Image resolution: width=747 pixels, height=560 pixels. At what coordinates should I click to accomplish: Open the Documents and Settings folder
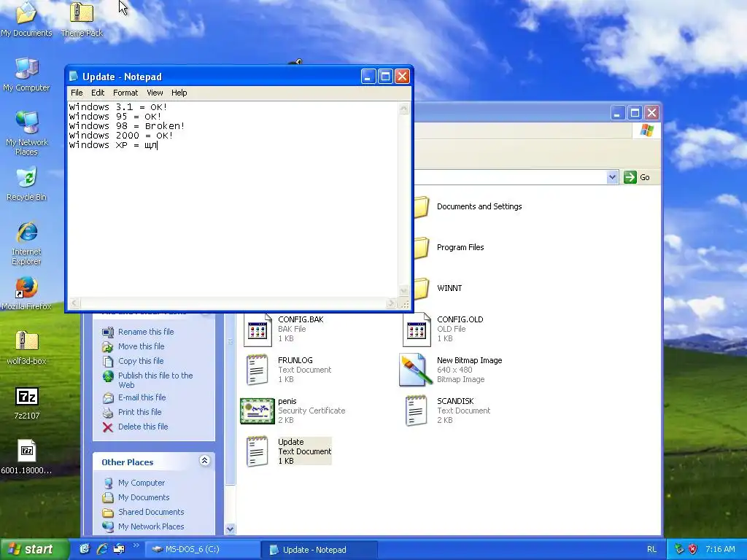479,206
